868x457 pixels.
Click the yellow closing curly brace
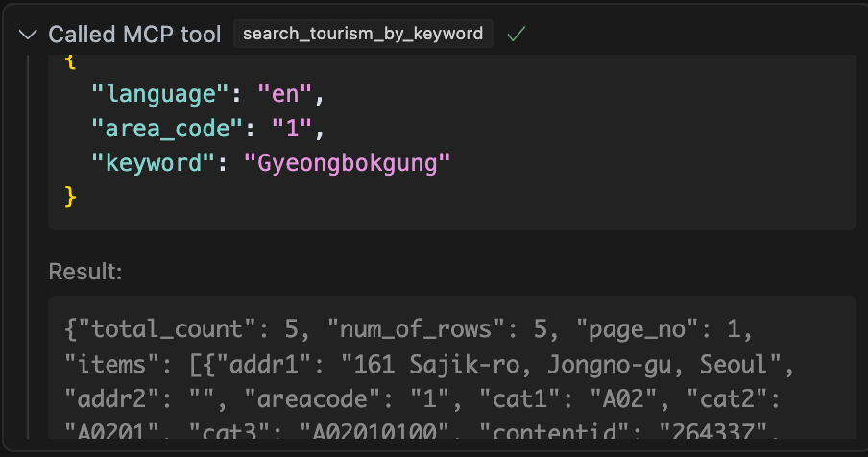69,197
